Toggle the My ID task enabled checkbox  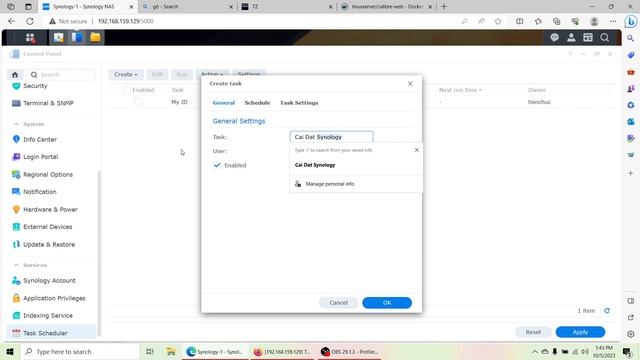[x=138, y=102]
